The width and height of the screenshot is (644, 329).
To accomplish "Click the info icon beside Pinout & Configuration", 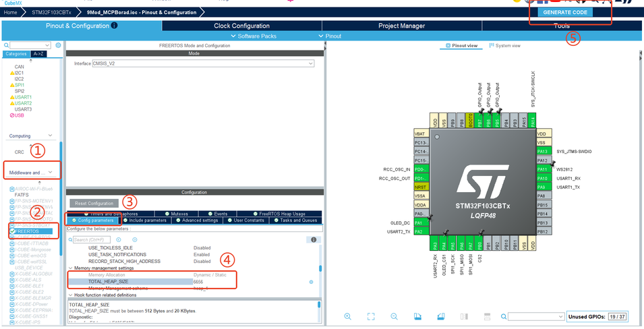I will tap(114, 26).
